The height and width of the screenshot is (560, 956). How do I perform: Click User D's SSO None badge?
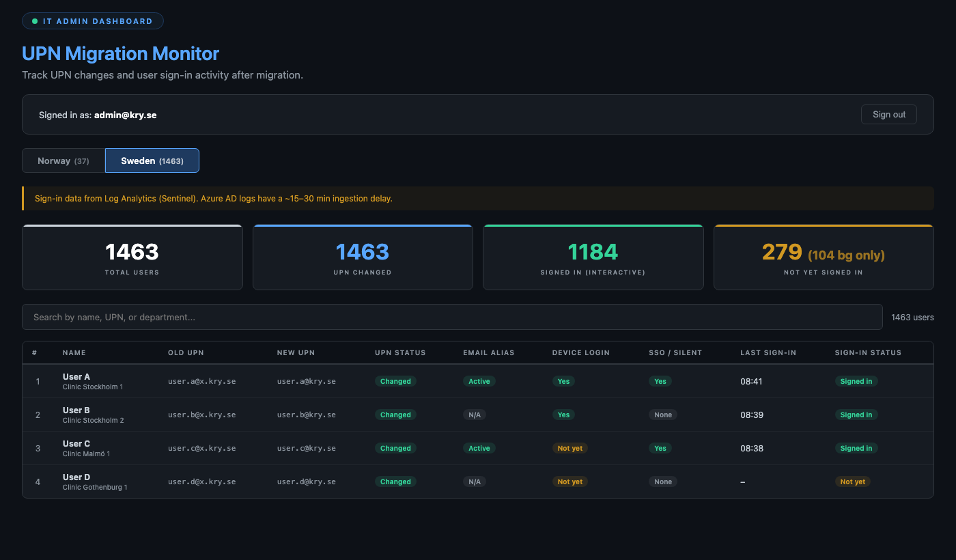[663, 481]
